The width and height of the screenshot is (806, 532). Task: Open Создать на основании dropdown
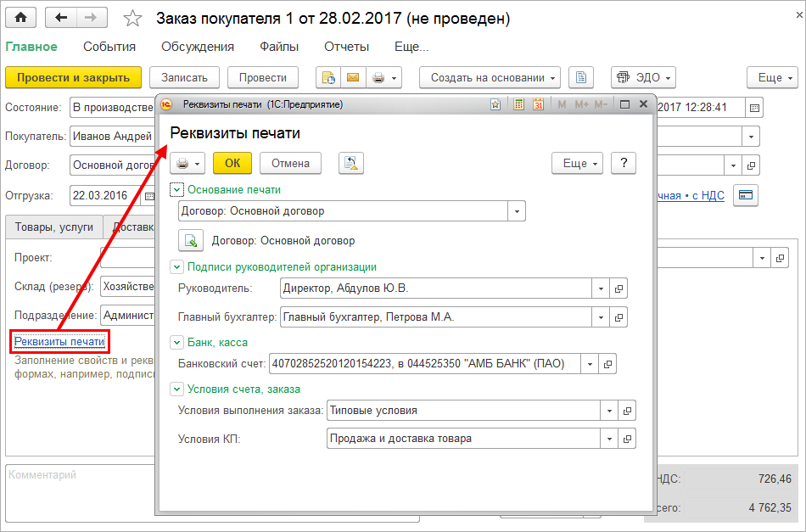pyautogui.click(x=490, y=77)
